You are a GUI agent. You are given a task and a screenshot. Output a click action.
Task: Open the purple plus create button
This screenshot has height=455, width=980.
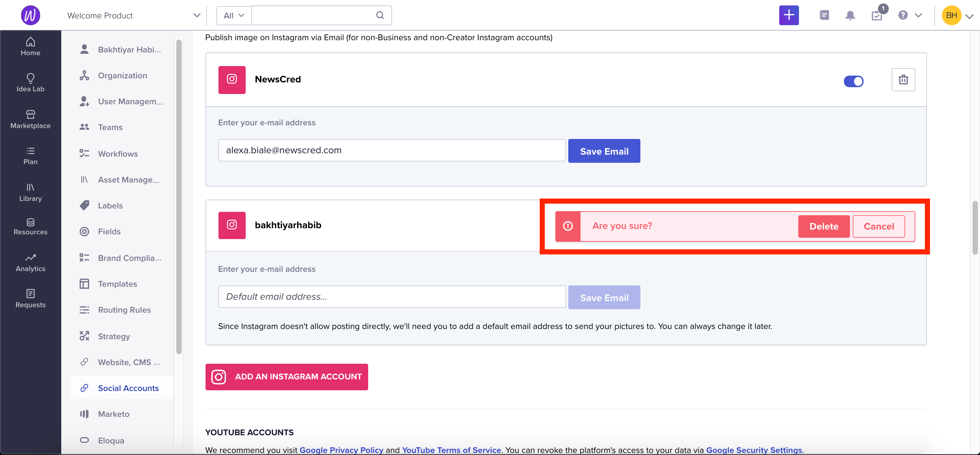click(x=789, y=15)
